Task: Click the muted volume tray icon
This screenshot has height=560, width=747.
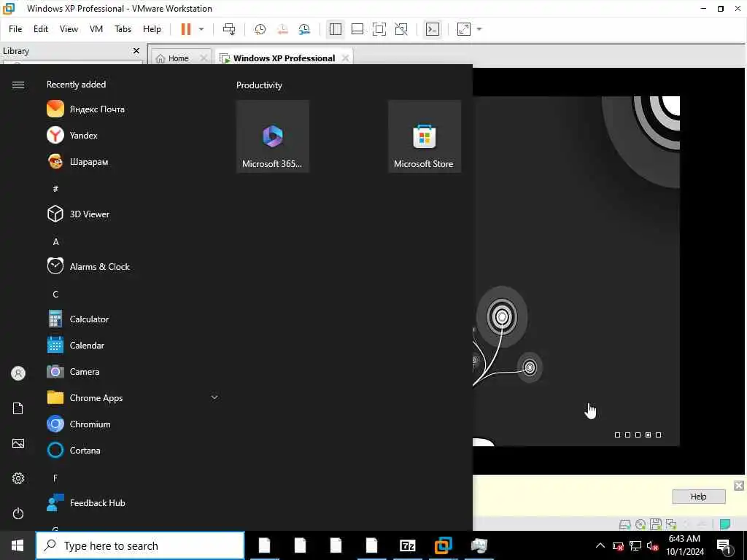Action: (x=653, y=545)
